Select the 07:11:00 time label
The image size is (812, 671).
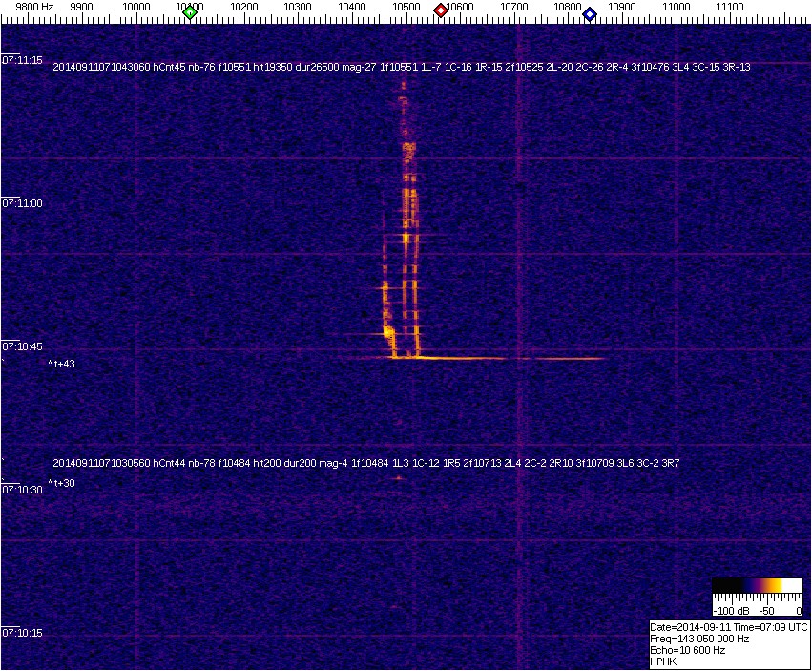[22, 203]
